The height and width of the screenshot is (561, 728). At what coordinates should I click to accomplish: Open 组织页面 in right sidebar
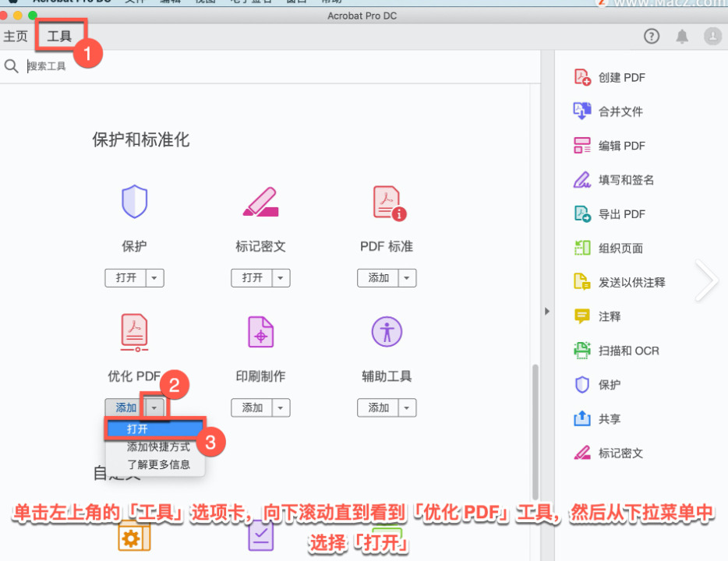coord(608,249)
